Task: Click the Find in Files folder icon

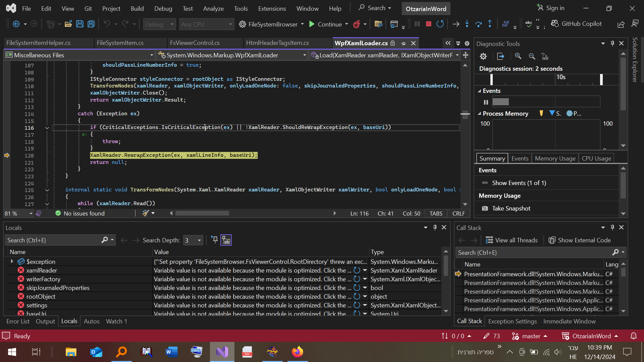Action: click(378, 24)
